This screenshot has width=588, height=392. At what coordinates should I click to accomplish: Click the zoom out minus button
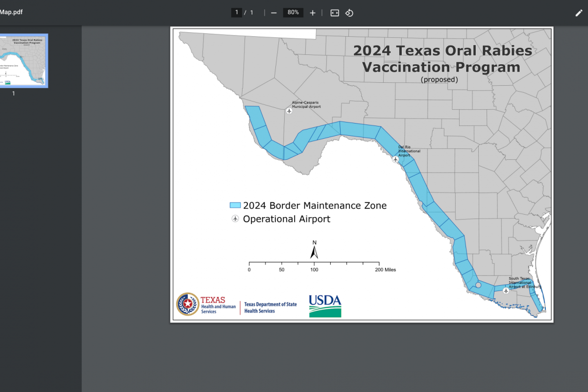[274, 13]
